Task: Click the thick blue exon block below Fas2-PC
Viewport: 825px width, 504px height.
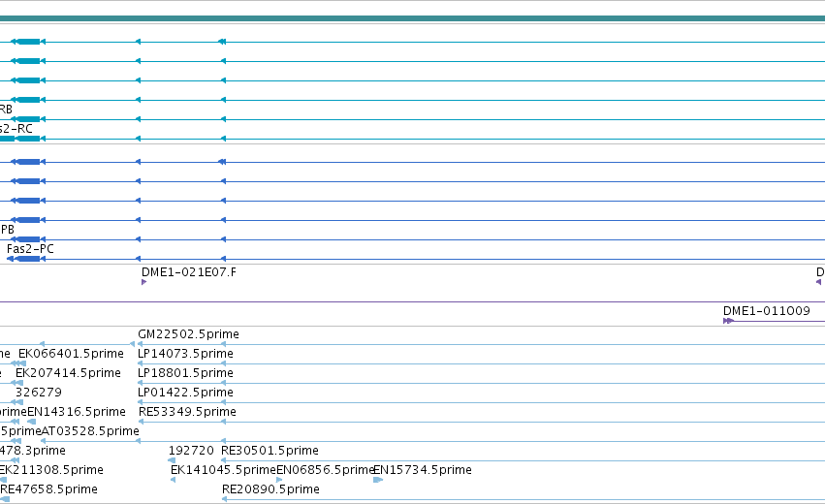Action: (x=28, y=259)
